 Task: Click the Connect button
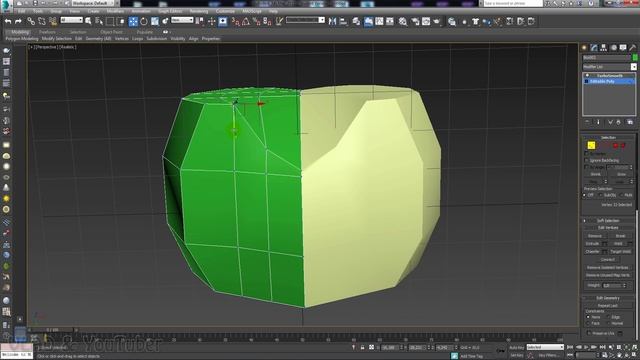click(x=608, y=260)
